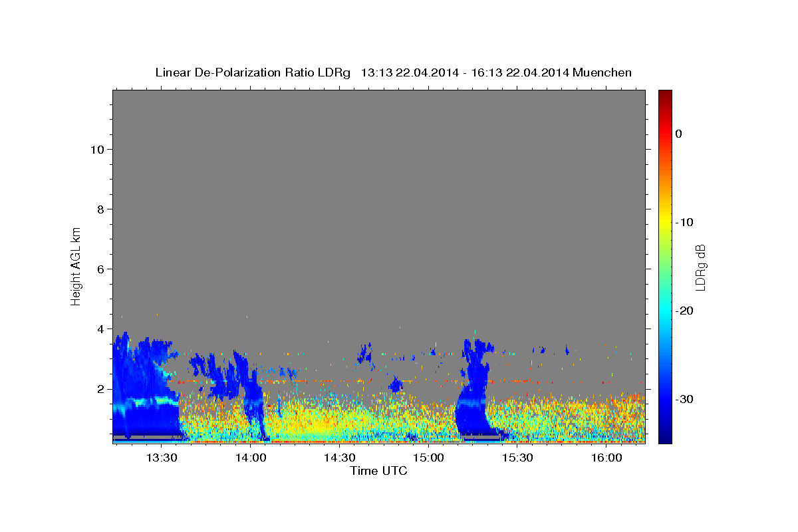The width and height of the screenshot is (798, 532).
Task: Click the station name 'Muenchen' in the title
Action: point(602,72)
